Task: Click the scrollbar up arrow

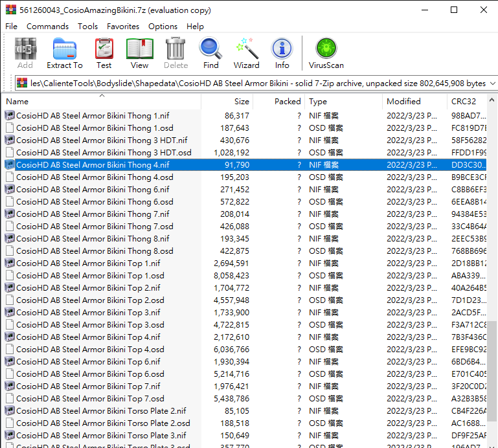Action: pos(492,100)
